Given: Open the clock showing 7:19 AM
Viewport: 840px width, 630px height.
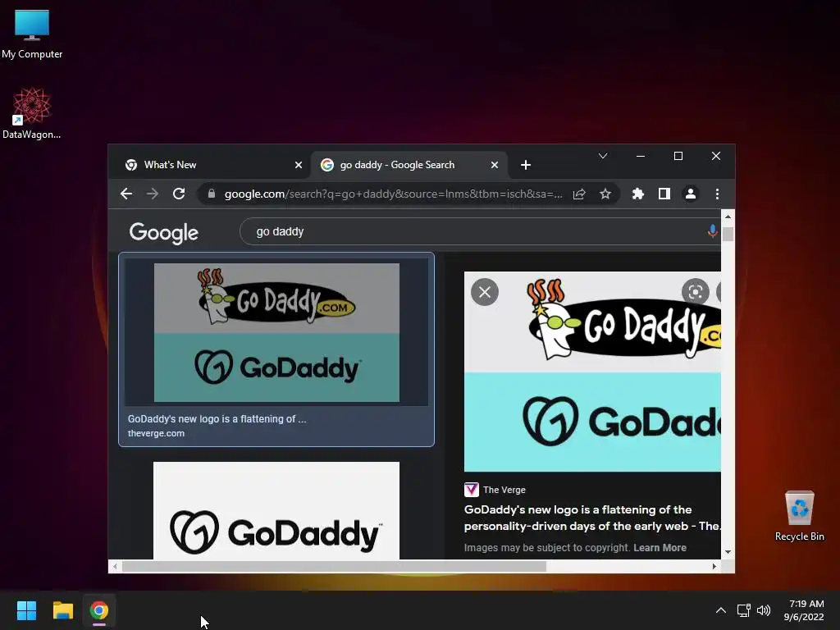Looking at the screenshot, I should (804, 610).
